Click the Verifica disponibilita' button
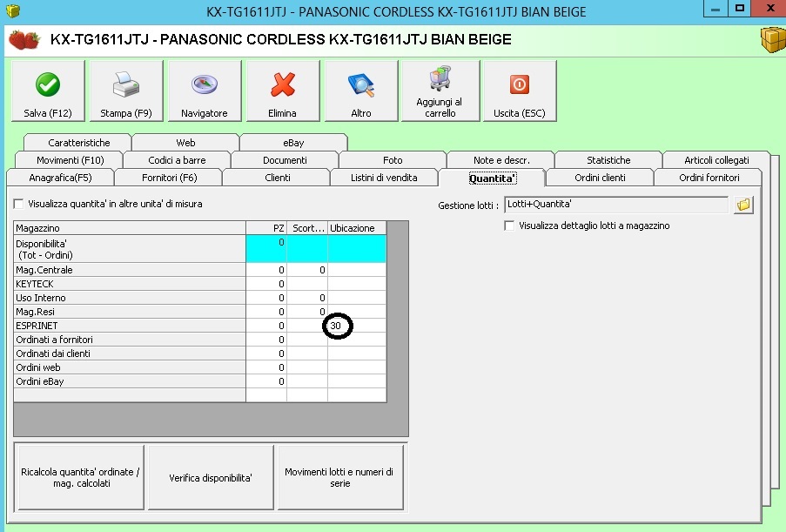The width and height of the screenshot is (786, 532). 211,477
